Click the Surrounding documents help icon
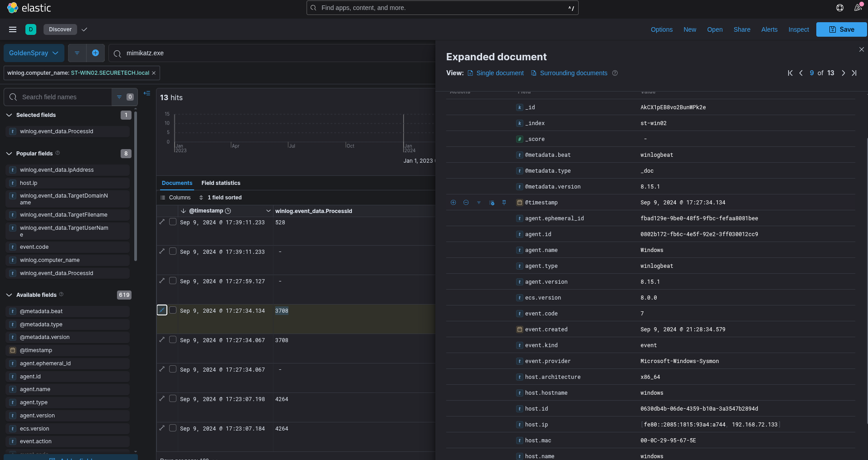 pyautogui.click(x=615, y=73)
